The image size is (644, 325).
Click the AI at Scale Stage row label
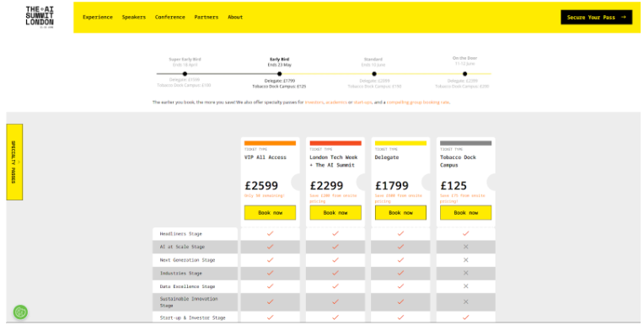tap(182, 247)
